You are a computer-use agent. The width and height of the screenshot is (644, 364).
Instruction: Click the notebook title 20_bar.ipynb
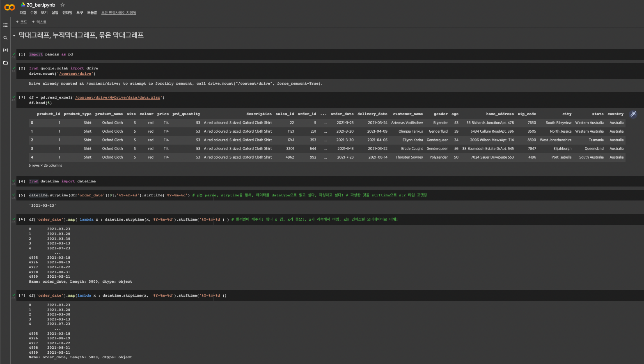tap(41, 5)
